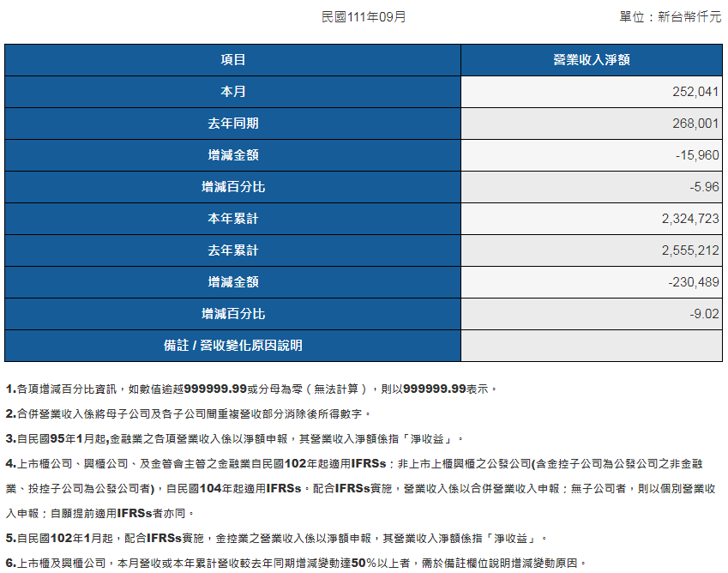The image size is (728, 573).
Task: Select note 6 about 增減變動達50%
Action: click(296, 564)
